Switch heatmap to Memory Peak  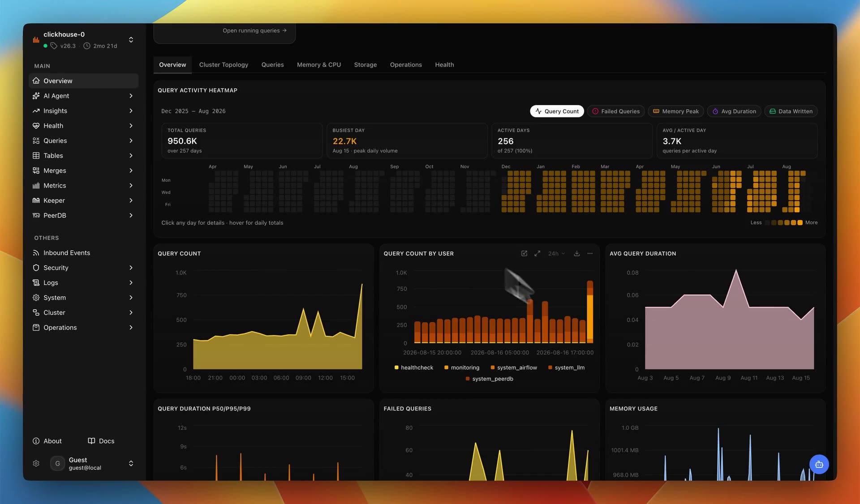point(676,111)
